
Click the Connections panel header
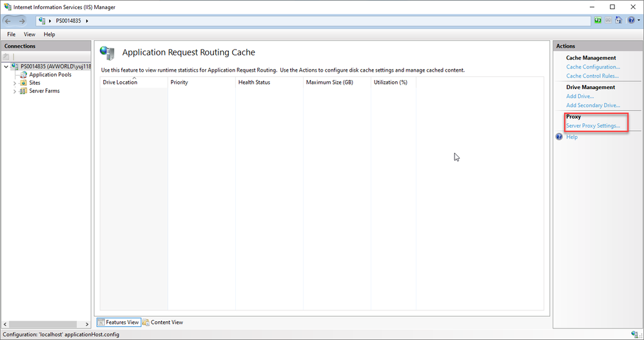click(46, 46)
